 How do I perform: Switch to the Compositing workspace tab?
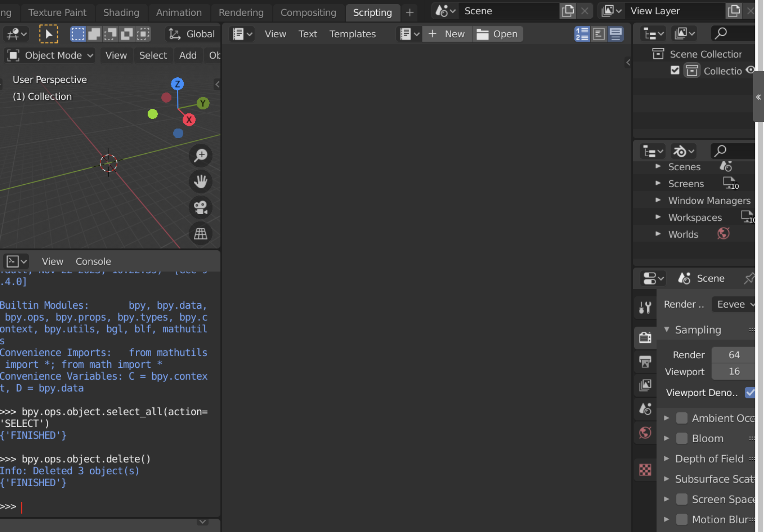point(308,12)
